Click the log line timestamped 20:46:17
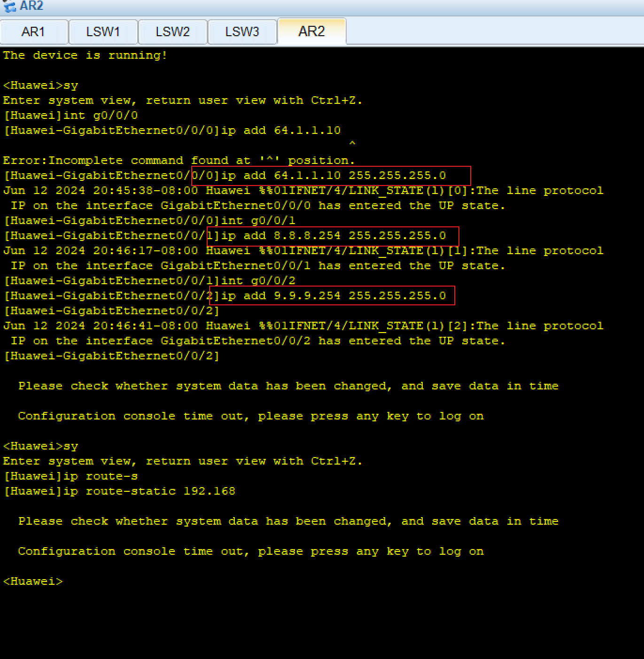Screen dimensions: 644x659 [x=303, y=251]
